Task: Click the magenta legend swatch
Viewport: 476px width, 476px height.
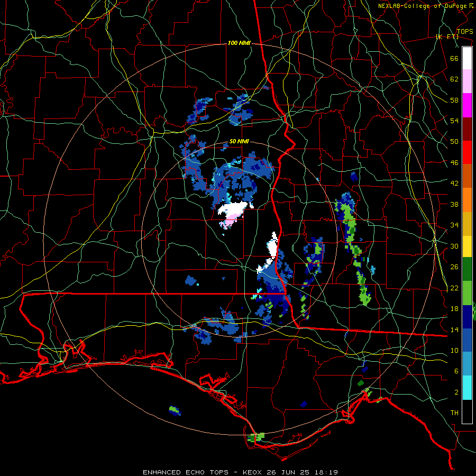Action: (x=467, y=105)
